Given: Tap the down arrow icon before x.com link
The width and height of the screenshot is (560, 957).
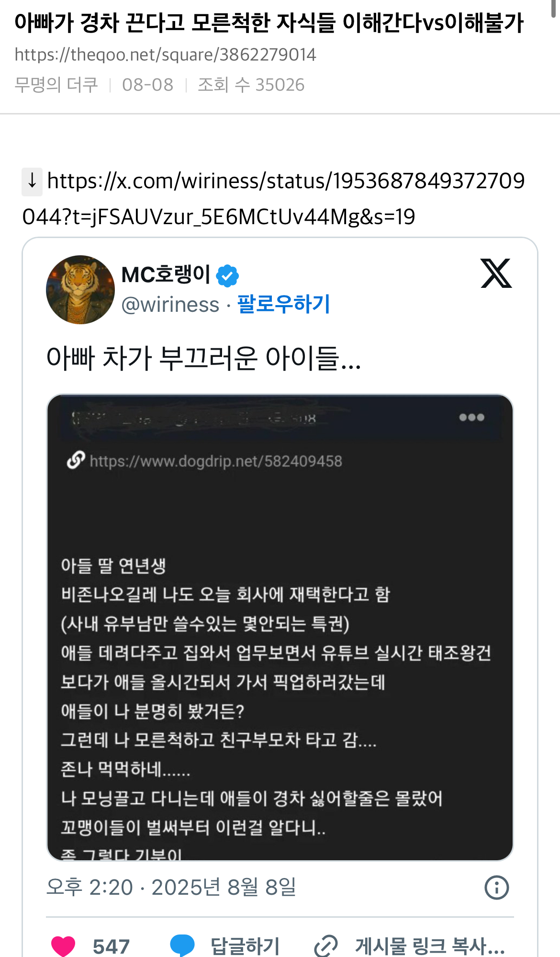Looking at the screenshot, I should (32, 182).
